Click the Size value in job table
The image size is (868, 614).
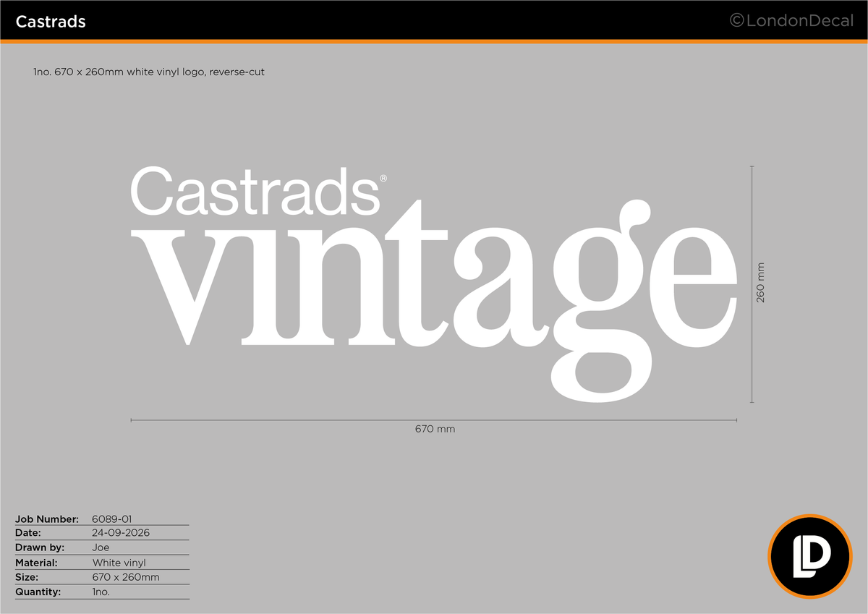[x=126, y=577]
